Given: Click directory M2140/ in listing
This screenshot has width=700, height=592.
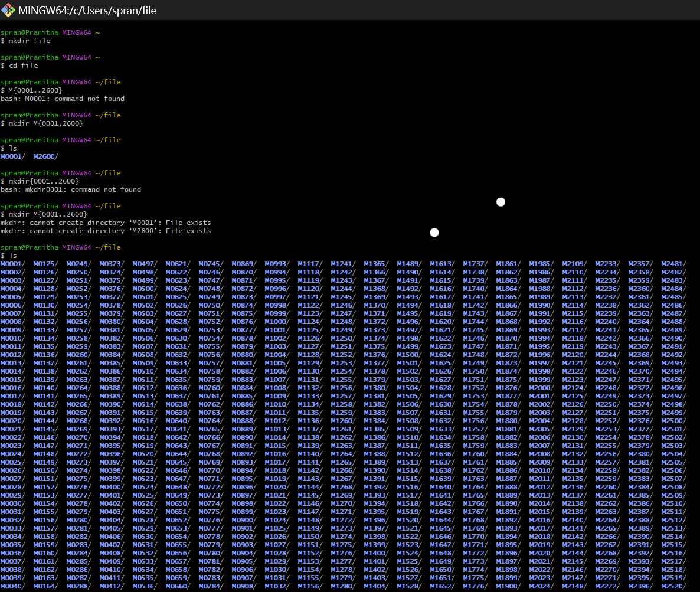Looking at the screenshot, I should pyautogui.click(x=574, y=519).
